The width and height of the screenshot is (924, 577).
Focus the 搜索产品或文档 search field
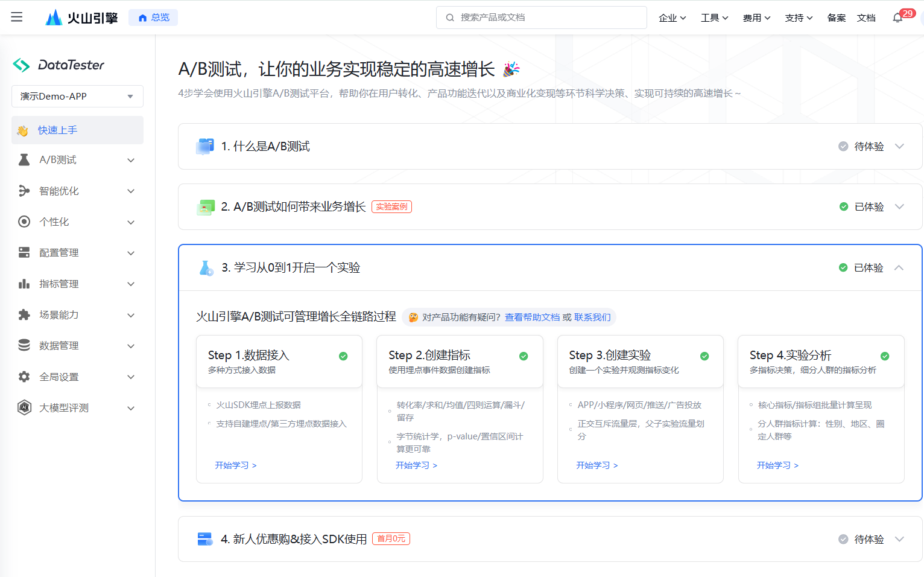[542, 18]
